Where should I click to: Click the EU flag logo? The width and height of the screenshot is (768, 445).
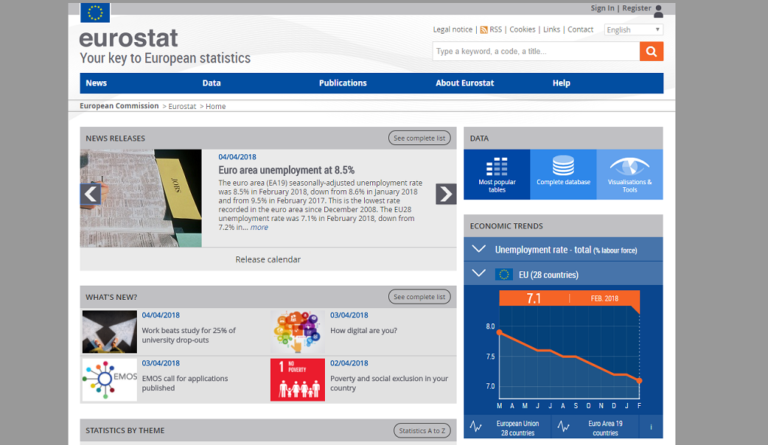click(x=95, y=13)
